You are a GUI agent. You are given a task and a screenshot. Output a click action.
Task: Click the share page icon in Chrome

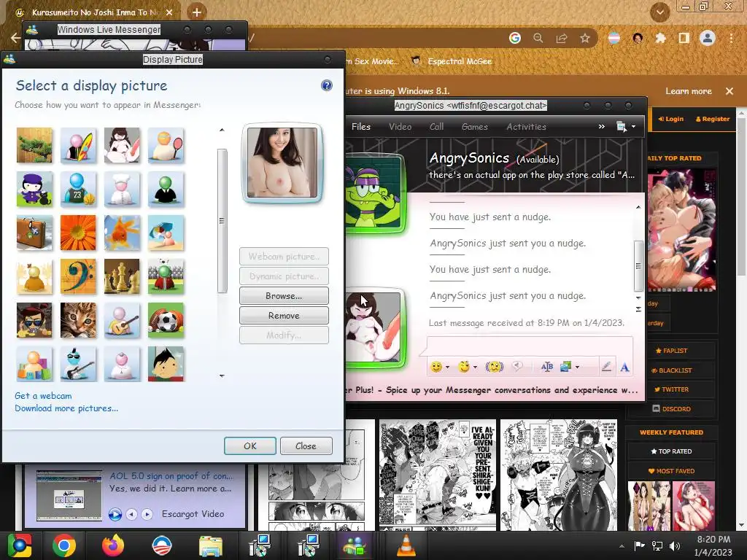click(562, 38)
